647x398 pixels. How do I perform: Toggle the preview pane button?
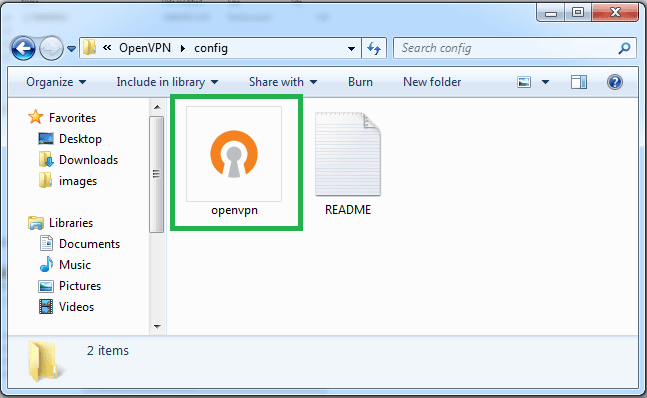tap(579, 82)
